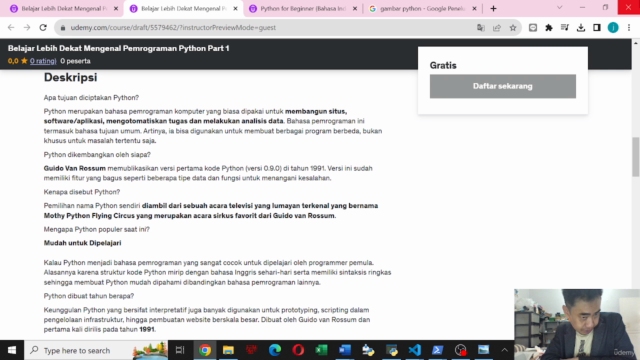640x360 pixels.
Task: Click the webcam video overlay
Action: pyautogui.click(x=577, y=324)
